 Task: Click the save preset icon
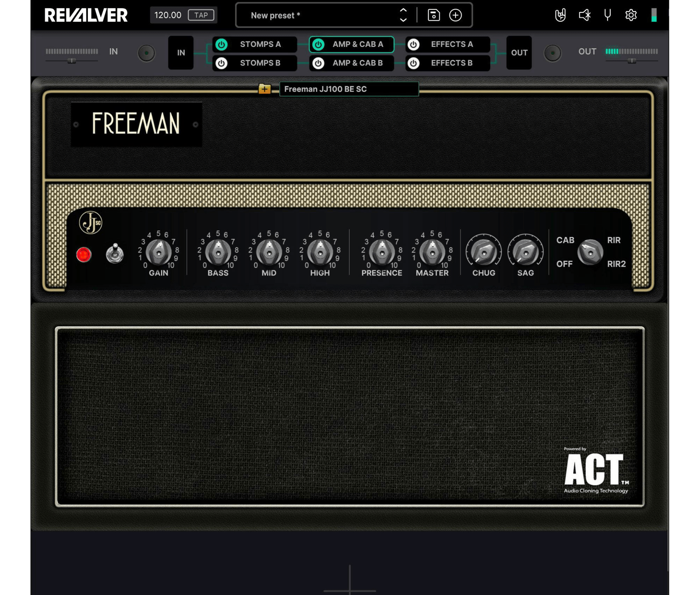[x=434, y=15]
